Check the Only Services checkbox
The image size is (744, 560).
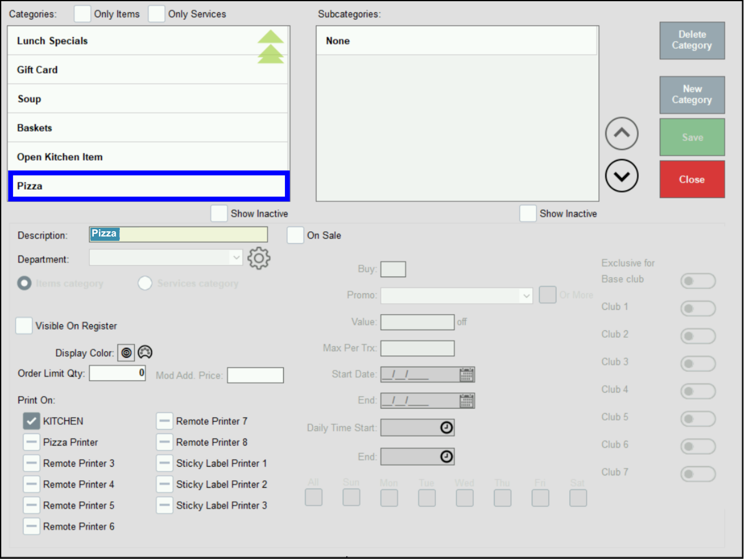click(x=156, y=14)
